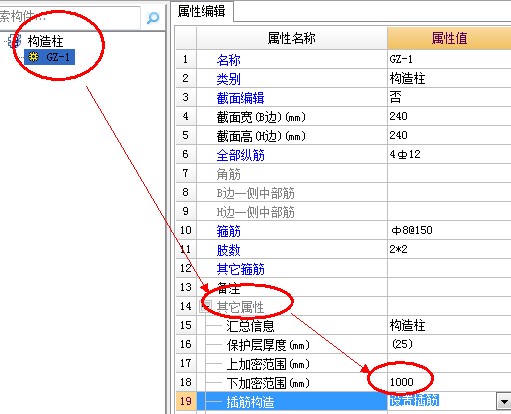Screen dimensions: 511x414
Task: Click the 上加密范围(mm) property name
Action: click(x=268, y=364)
